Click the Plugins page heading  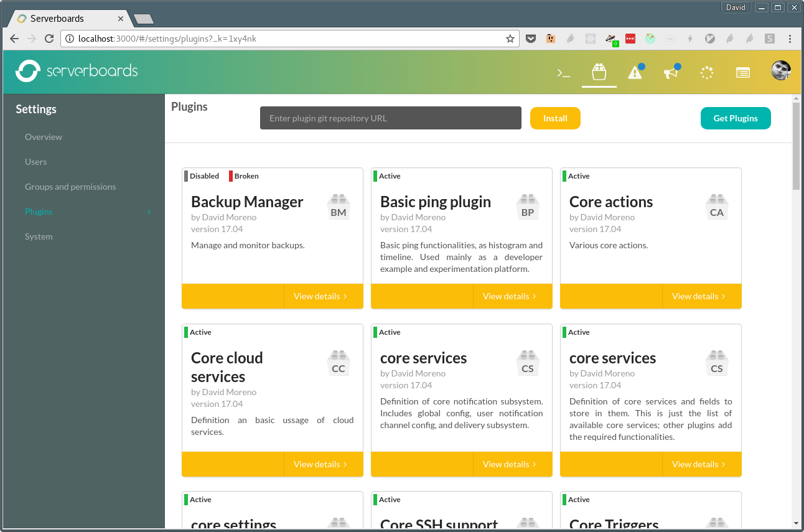coord(189,106)
